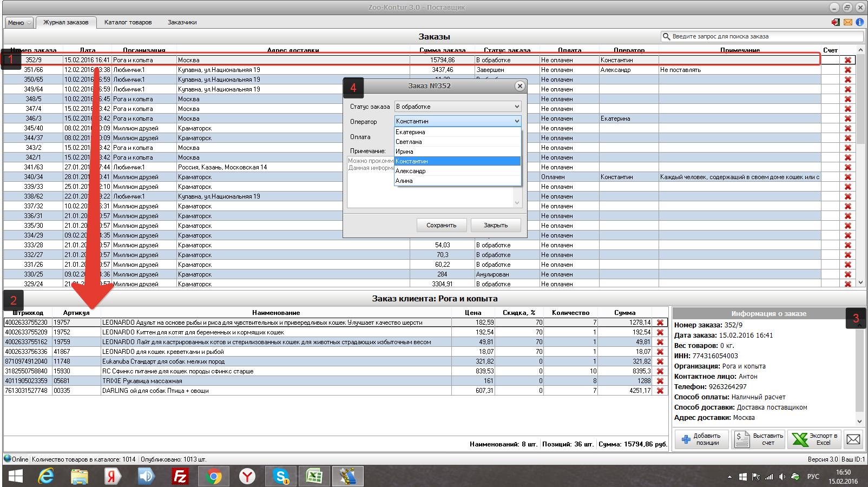This screenshot has width=868, height=487.
Task: Switch to Каталог товаров tab
Action: tap(128, 22)
